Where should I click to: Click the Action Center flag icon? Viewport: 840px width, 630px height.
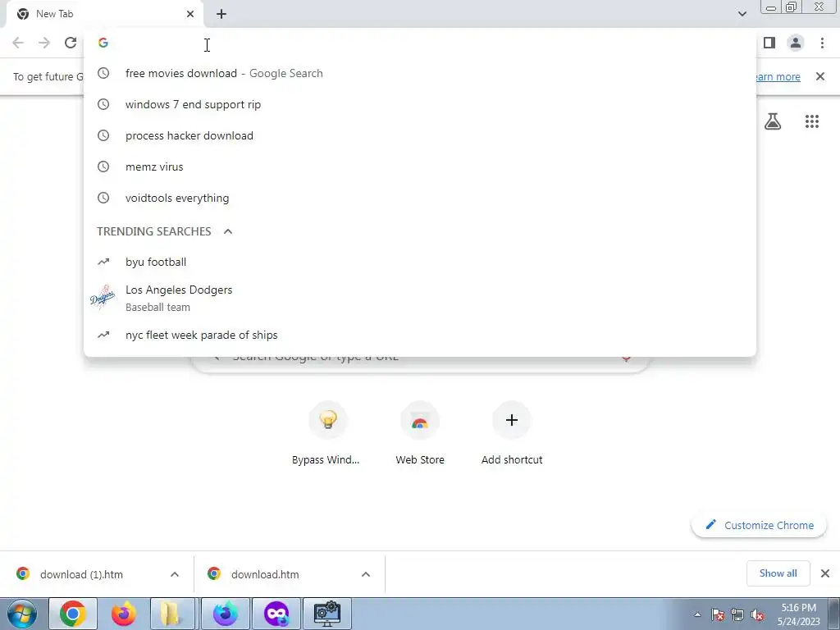718,614
